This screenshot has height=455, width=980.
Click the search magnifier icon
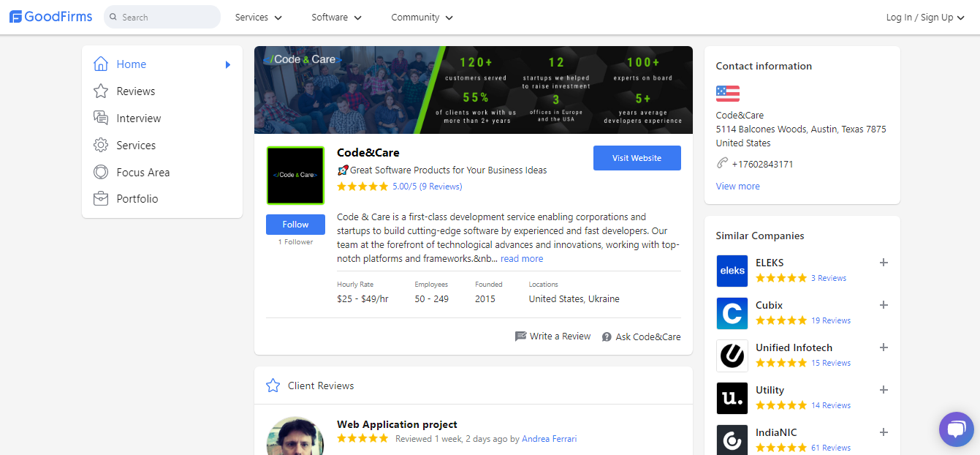[114, 17]
